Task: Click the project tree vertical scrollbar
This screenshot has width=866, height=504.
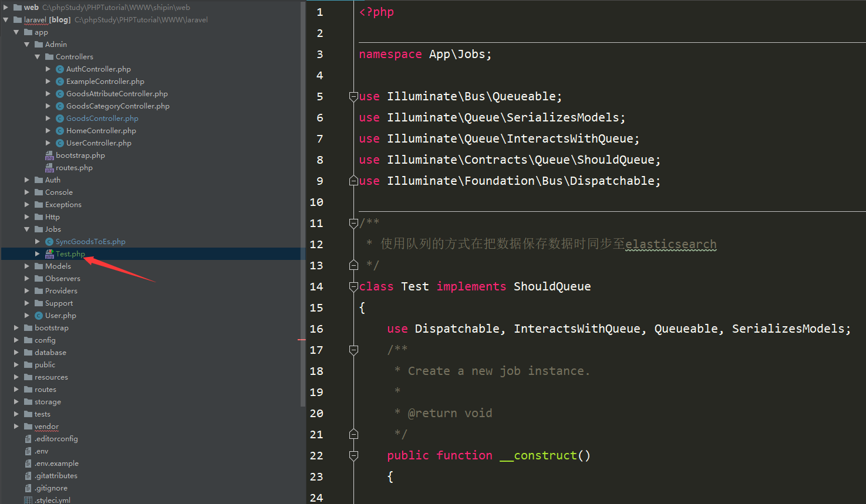Action: coord(303,203)
